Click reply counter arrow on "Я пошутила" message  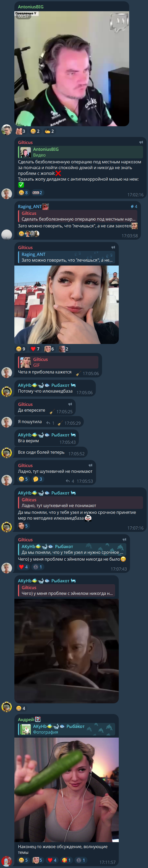[x=50, y=423]
